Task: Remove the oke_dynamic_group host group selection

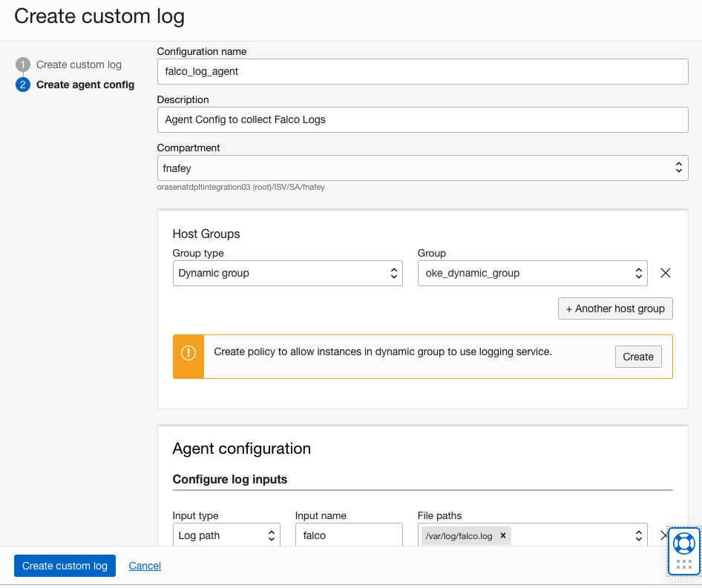Action: click(665, 273)
